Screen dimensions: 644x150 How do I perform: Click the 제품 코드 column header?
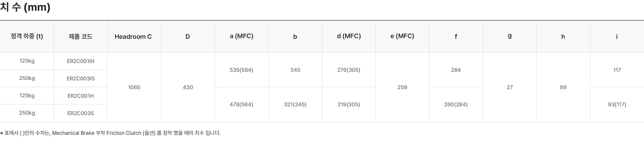tap(80, 36)
